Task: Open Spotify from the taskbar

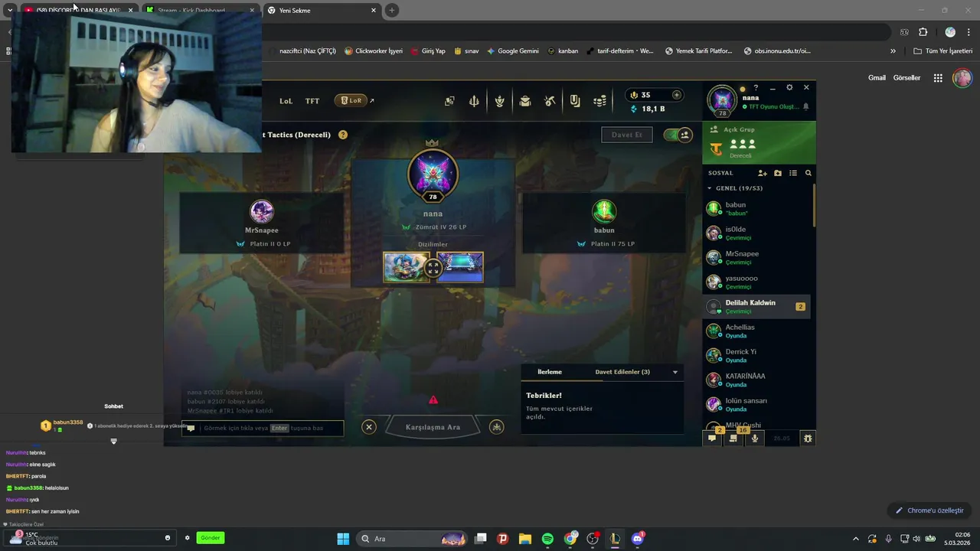Action: (547, 539)
